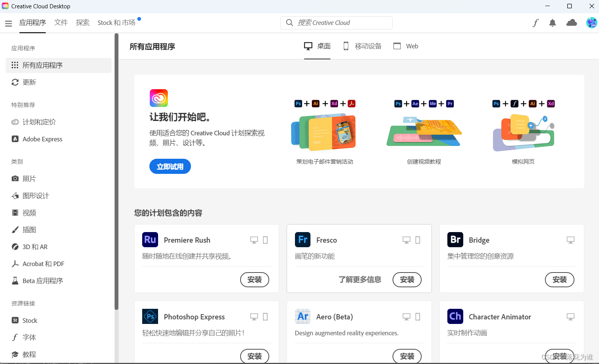Select the 3D 和 AR category
Viewport: 599px width, 364px height.
click(59, 247)
